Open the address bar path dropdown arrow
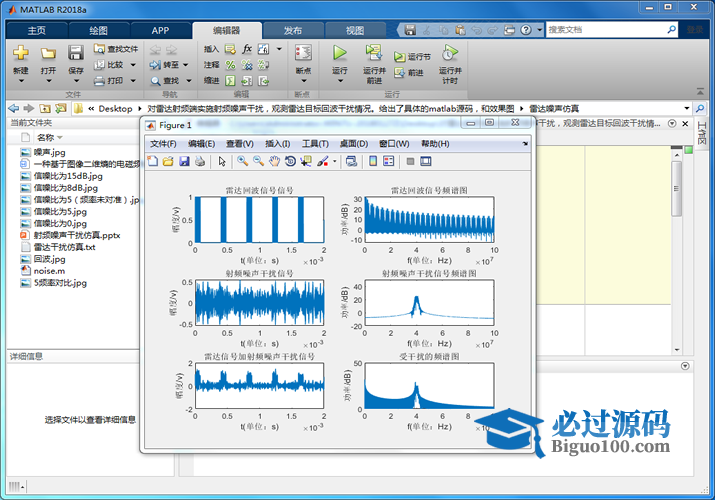 [x=686, y=108]
